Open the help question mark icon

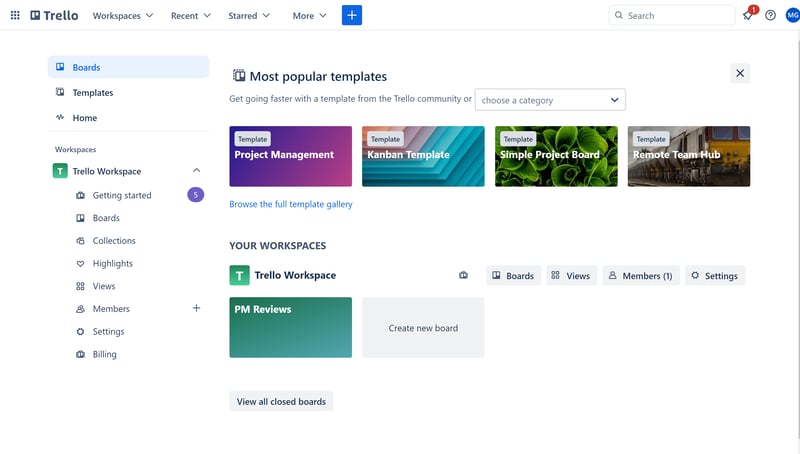pyautogui.click(x=770, y=15)
